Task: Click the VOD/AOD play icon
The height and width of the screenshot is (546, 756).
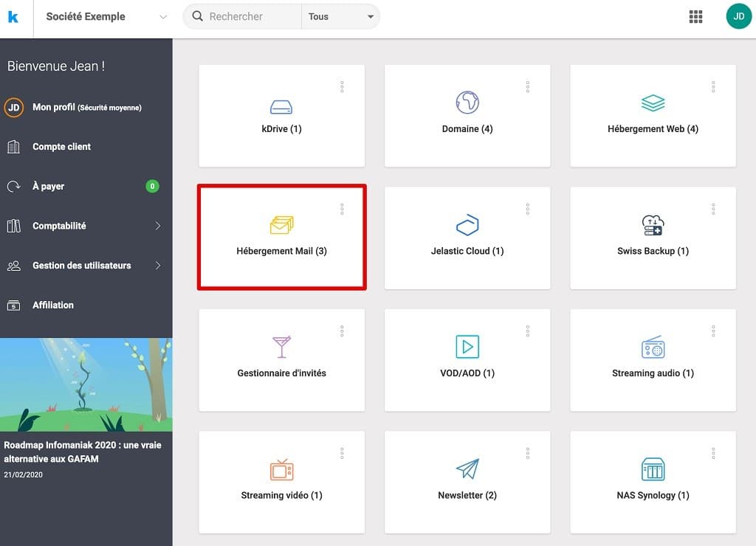Action: click(467, 347)
